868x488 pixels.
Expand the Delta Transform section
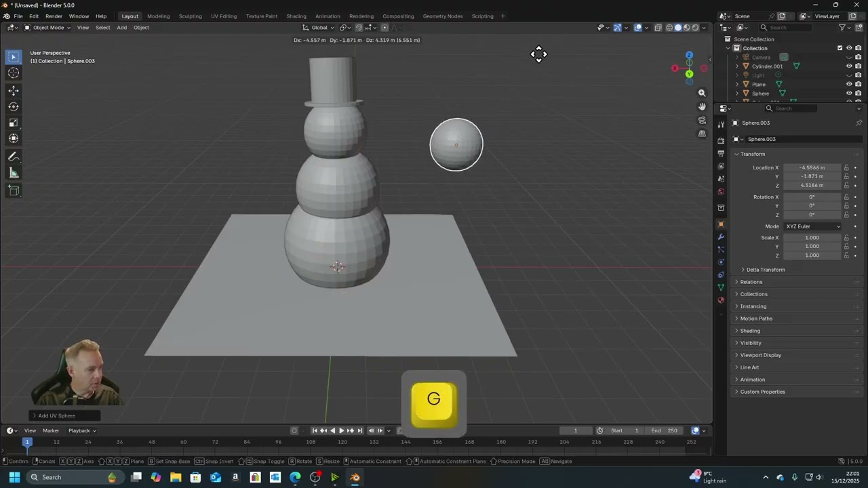(765, 270)
